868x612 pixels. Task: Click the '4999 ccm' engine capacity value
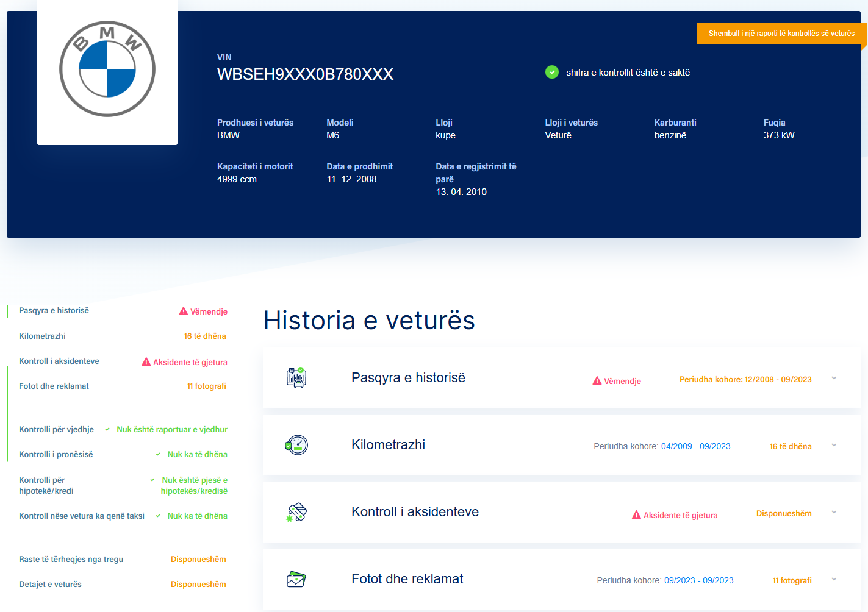click(x=237, y=179)
